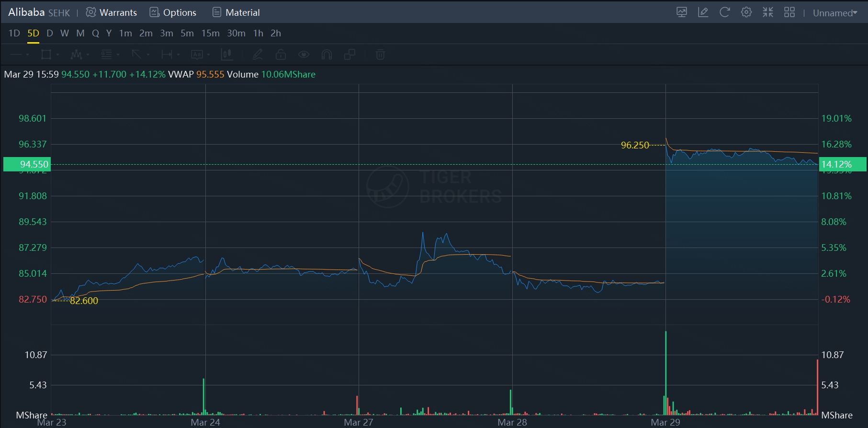Image resolution: width=868 pixels, height=428 pixels.
Task: Toggle the lock drawings icon
Action: coord(281,55)
